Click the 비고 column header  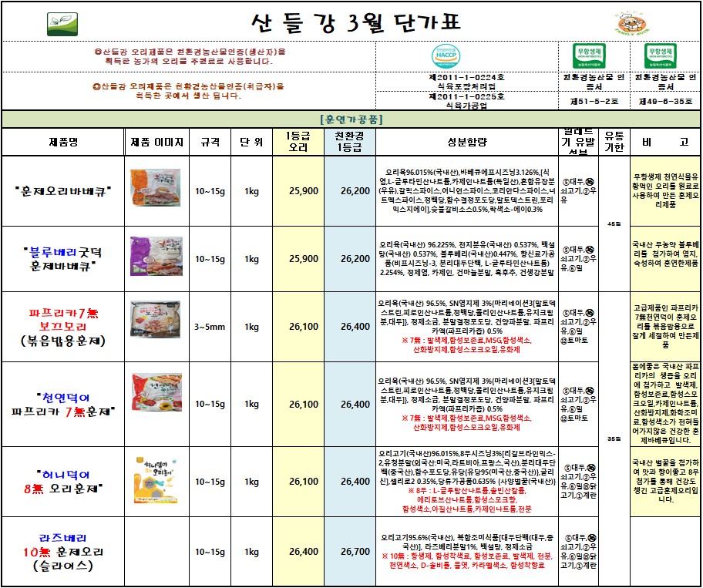(664, 143)
